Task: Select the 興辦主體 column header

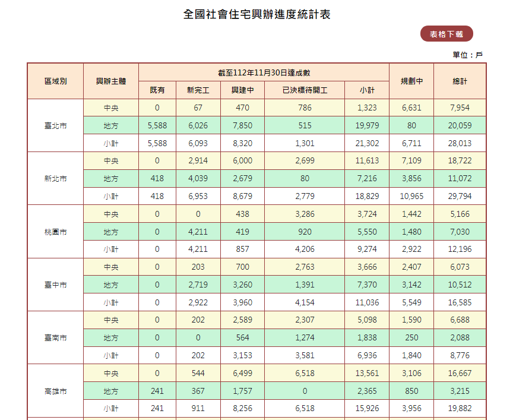Action: [111, 81]
